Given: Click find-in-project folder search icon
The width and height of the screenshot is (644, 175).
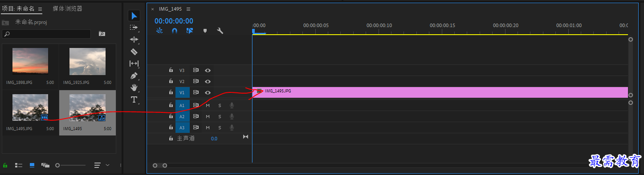Looking at the screenshot, I should pos(102,34).
